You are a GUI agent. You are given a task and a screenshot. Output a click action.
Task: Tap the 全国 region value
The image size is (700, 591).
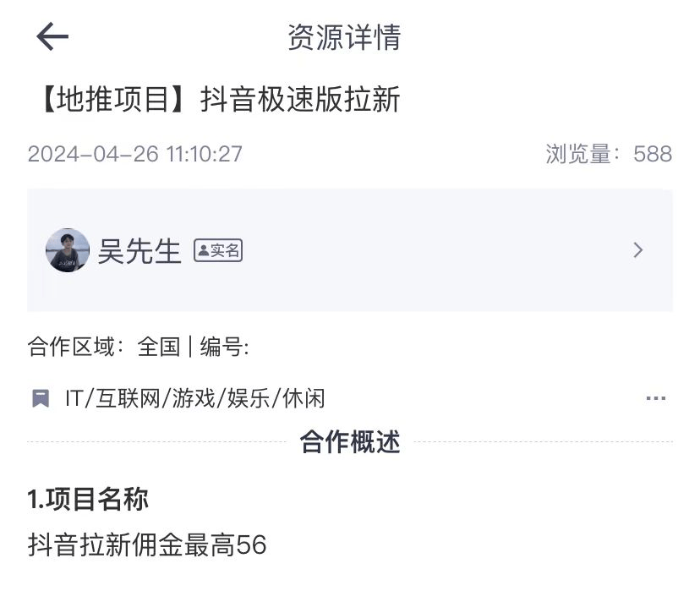(158, 347)
